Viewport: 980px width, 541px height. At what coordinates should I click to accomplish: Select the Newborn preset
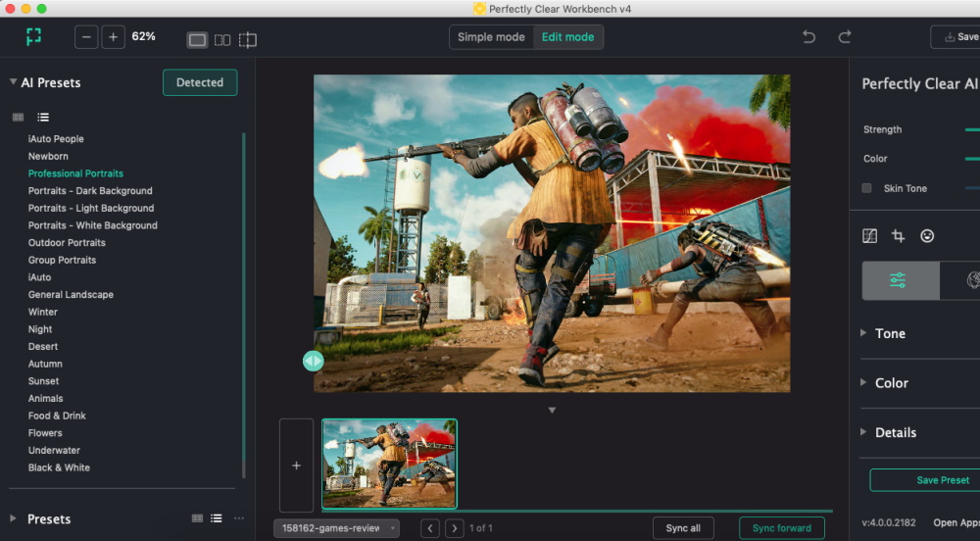coord(48,156)
